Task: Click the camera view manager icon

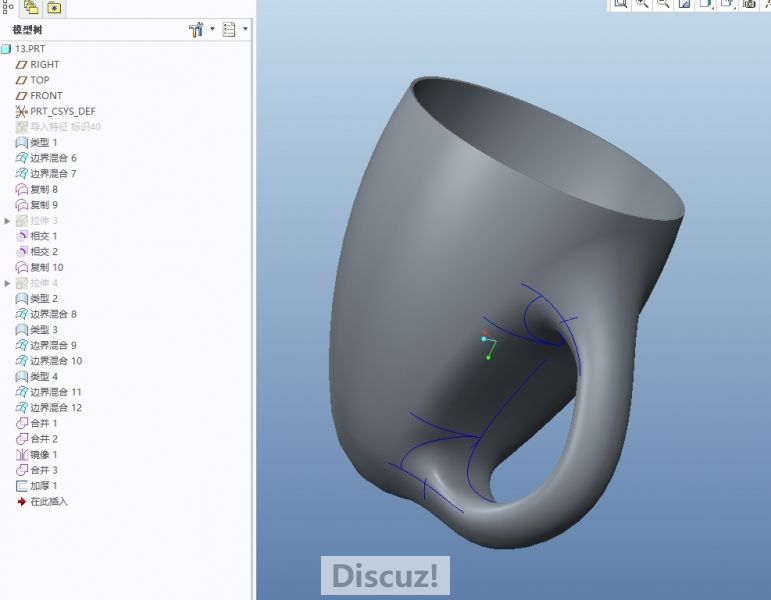Action: 748,4
